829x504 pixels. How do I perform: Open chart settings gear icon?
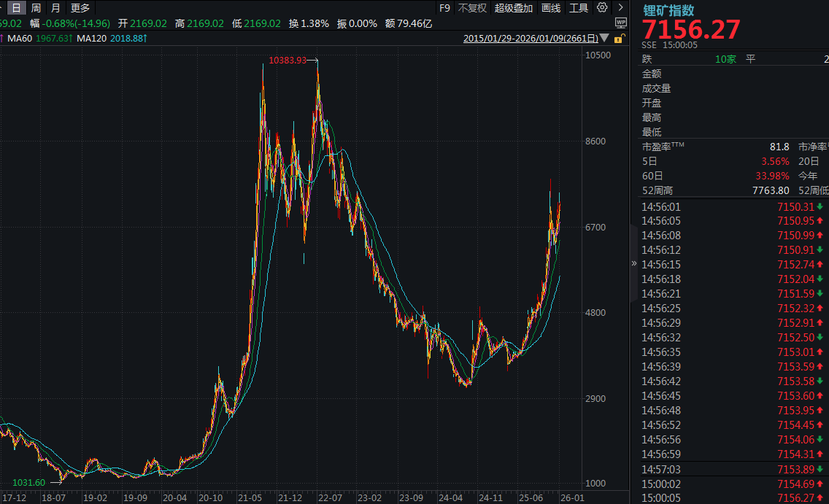tap(602, 8)
